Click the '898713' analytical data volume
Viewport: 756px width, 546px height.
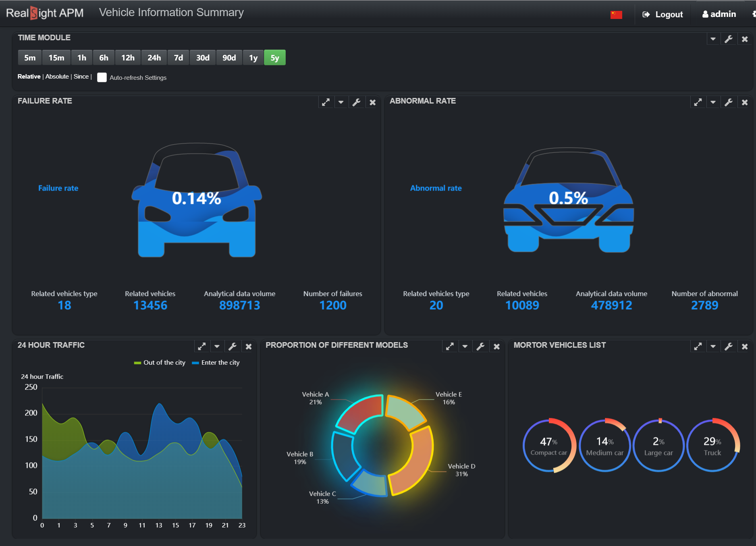coord(239,305)
